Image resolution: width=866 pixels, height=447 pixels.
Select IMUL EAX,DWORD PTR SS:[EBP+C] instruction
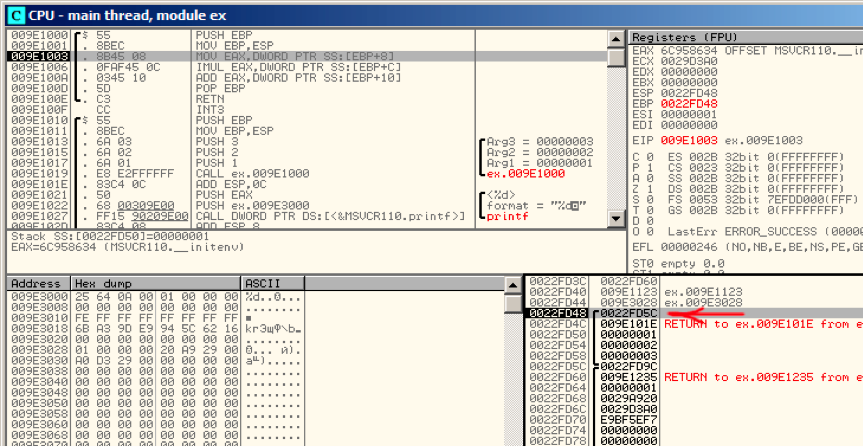click(298, 67)
